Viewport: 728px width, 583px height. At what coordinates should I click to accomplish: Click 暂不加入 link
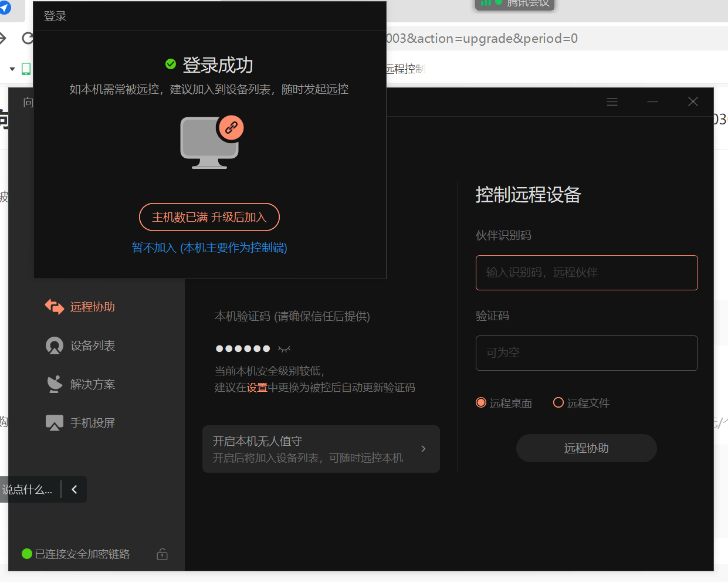coord(209,248)
